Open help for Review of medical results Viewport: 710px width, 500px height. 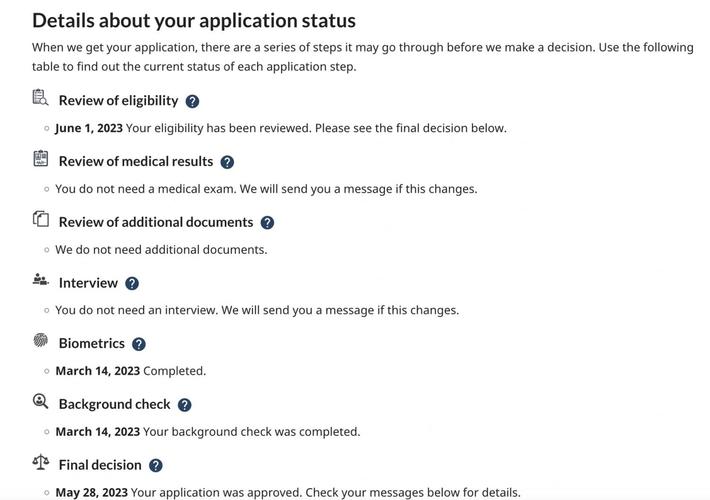[227, 162]
